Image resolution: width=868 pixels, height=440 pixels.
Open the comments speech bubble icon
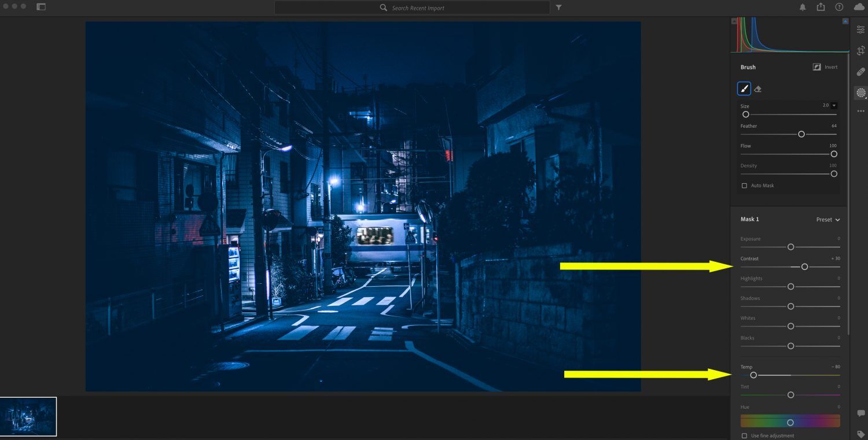tap(860, 413)
